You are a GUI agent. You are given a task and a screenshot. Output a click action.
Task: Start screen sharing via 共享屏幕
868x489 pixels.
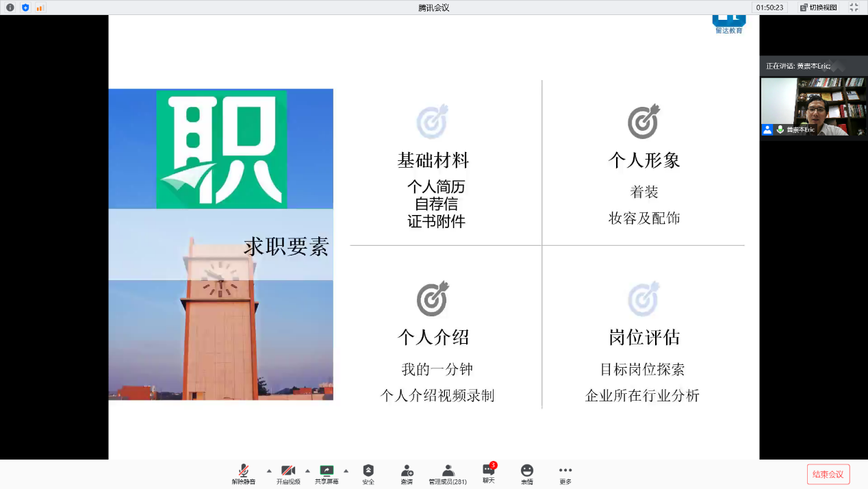pyautogui.click(x=327, y=474)
